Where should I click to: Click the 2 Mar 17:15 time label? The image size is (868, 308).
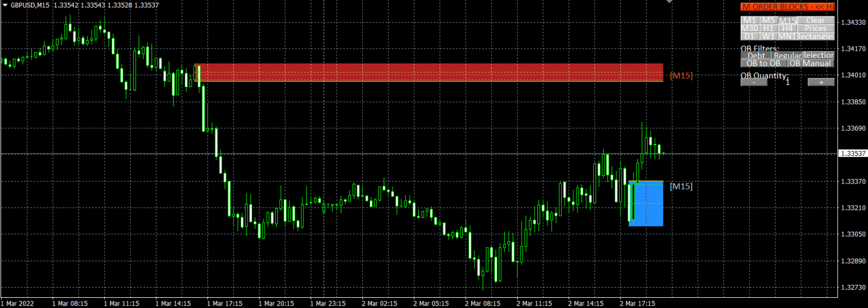click(637, 303)
